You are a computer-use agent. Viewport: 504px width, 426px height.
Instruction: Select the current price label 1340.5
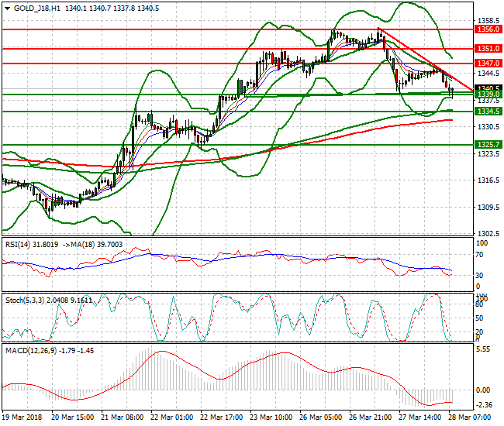click(x=488, y=88)
